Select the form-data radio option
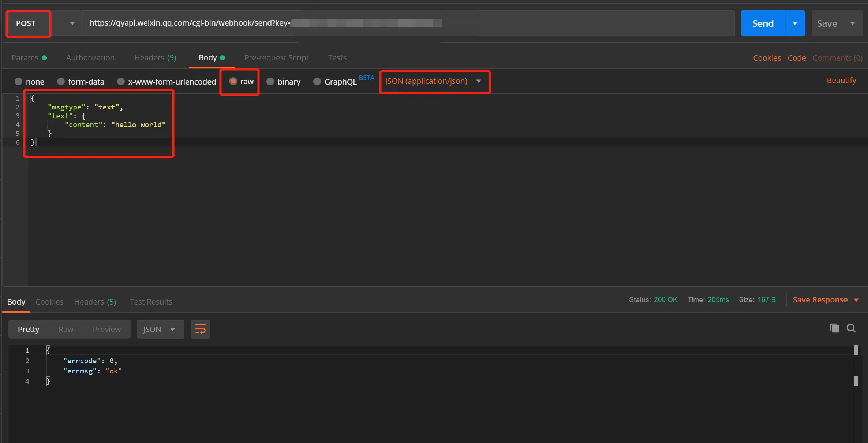The image size is (868, 443). (x=61, y=81)
